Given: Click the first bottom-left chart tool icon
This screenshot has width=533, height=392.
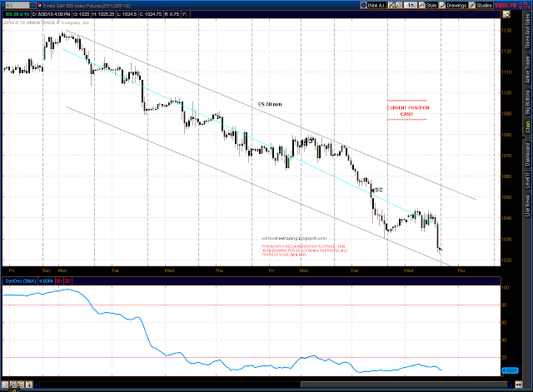Looking at the screenshot, I should pyautogui.click(x=5, y=385).
